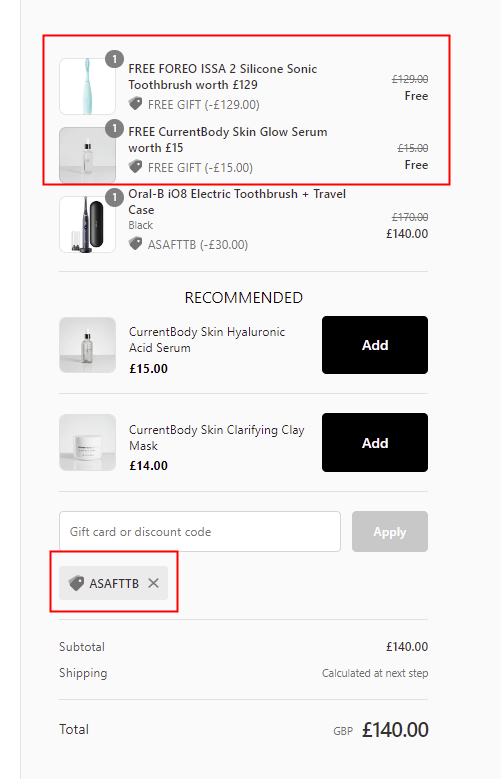
Task: Click the tag icon in ASAFTTB chip
Action: (77, 583)
